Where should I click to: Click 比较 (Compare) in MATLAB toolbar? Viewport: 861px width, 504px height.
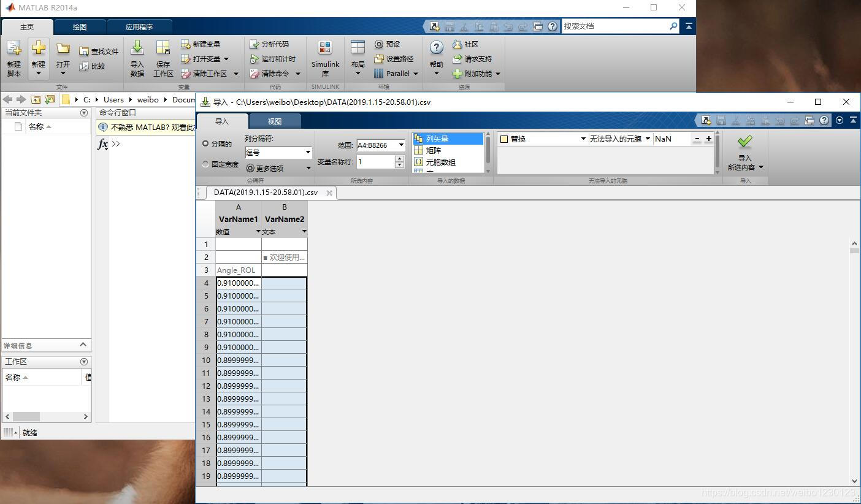92,66
